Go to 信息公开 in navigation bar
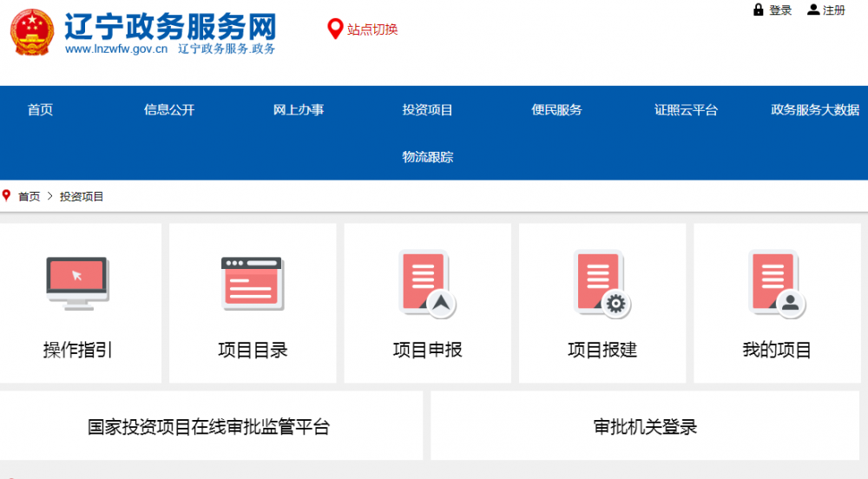The width and height of the screenshot is (868, 479). 169,110
